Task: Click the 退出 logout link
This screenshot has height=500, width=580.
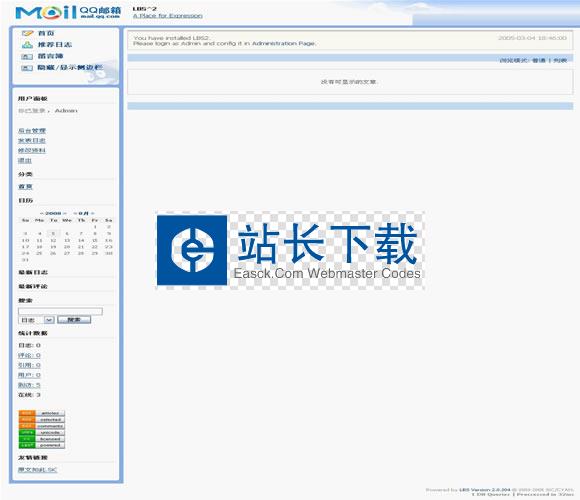Action: tap(25, 161)
